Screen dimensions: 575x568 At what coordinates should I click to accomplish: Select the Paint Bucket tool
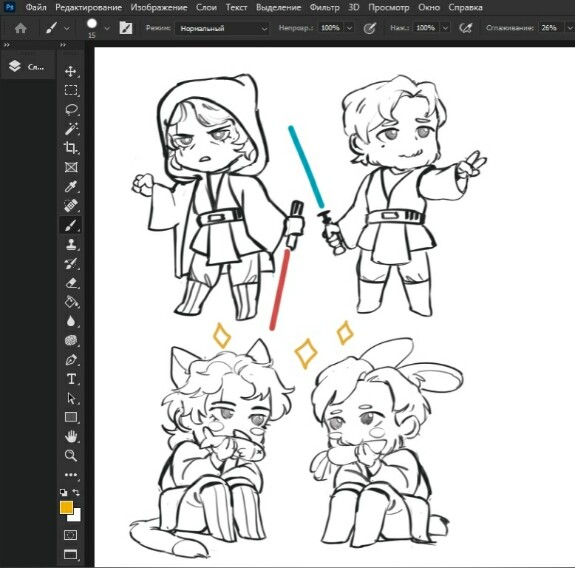pyautogui.click(x=71, y=302)
